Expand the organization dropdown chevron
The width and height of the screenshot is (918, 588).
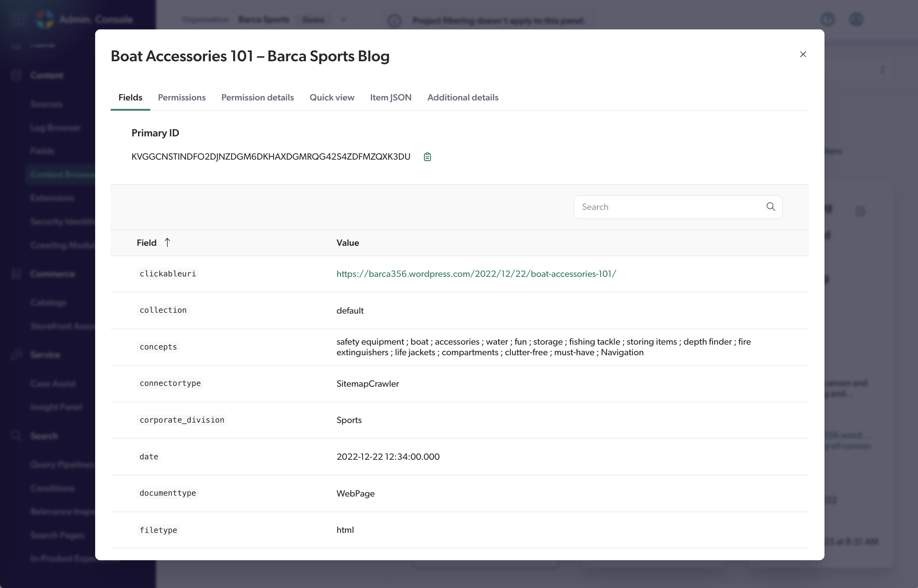click(343, 20)
